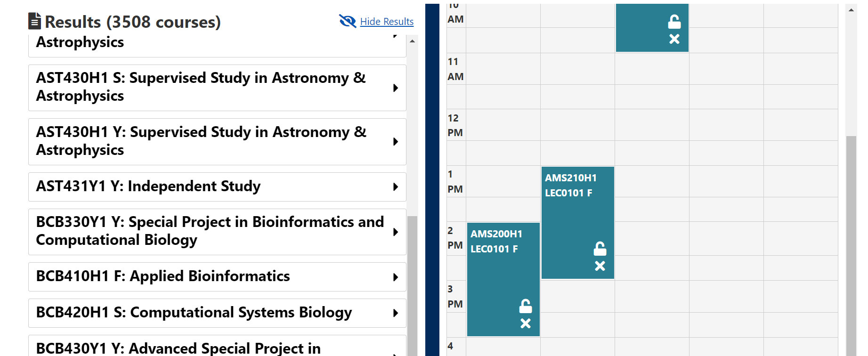
Task: Click timetable scroll-up arrow
Action: 851,9
